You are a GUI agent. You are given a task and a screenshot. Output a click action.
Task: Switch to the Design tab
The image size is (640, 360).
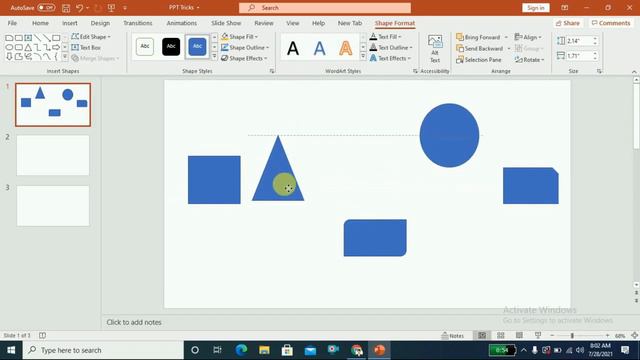pyautogui.click(x=100, y=23)
